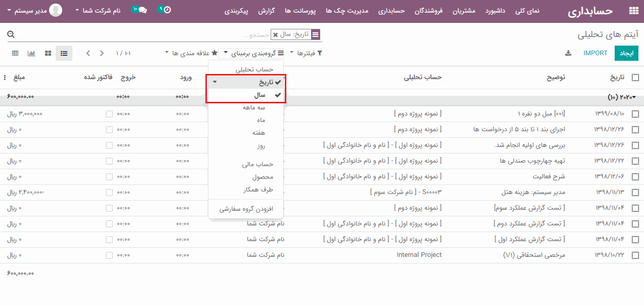Open the حسابداری top menu item
This screenshot has height=306, width=644.
[392, 11]
